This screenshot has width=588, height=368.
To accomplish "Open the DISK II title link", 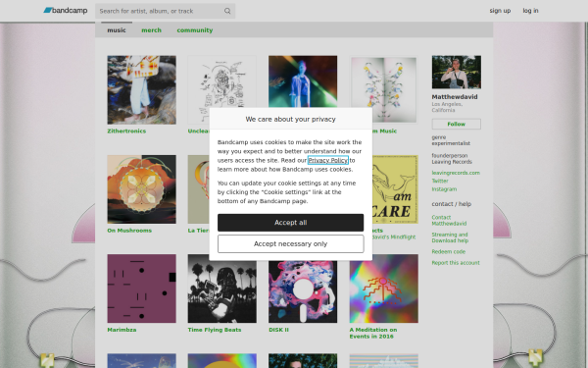I will click(x=278, y=330).
